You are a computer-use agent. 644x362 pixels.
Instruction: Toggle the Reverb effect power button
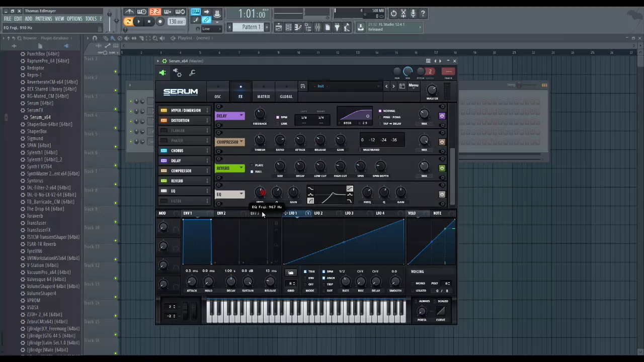[442, 168]
